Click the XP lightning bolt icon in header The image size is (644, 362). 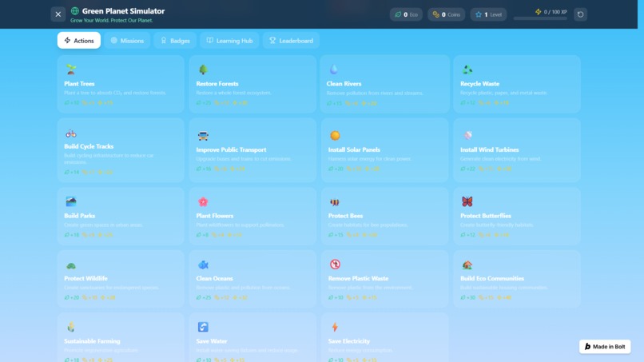click(538, 11)
